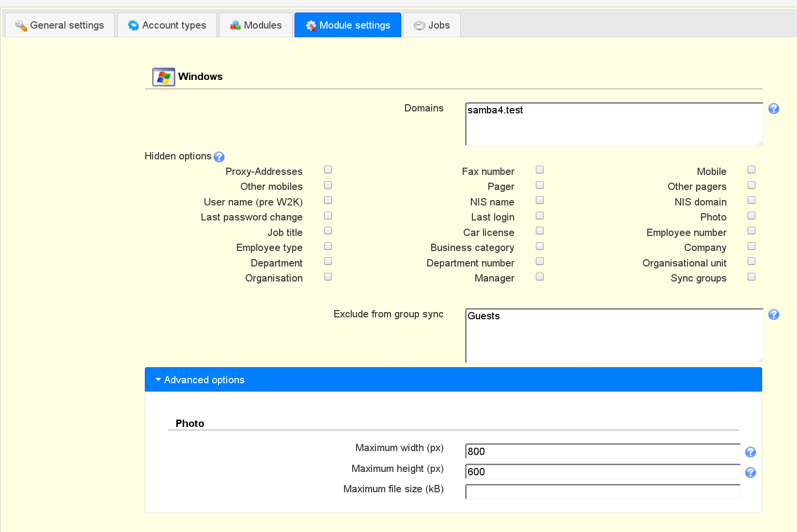Show help for Maximum height field
Viewport: 797px width, 532px height.
750,472
